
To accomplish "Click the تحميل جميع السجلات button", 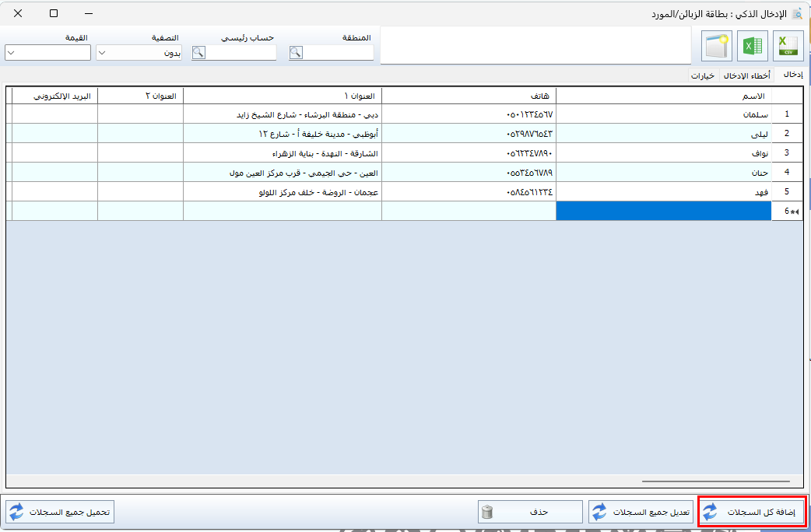I will [59, 512].
